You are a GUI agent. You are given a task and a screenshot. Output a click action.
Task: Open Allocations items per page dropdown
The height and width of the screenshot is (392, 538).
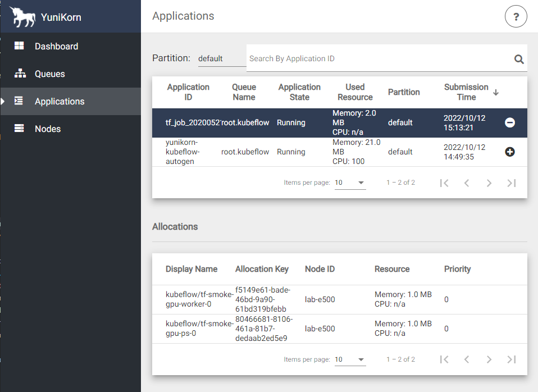(350, 359)
